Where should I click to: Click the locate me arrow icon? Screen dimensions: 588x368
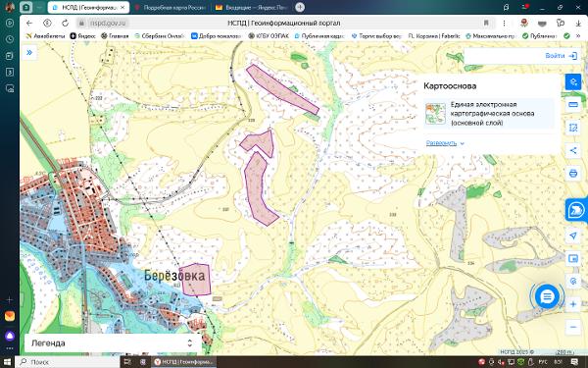point(573,236)
